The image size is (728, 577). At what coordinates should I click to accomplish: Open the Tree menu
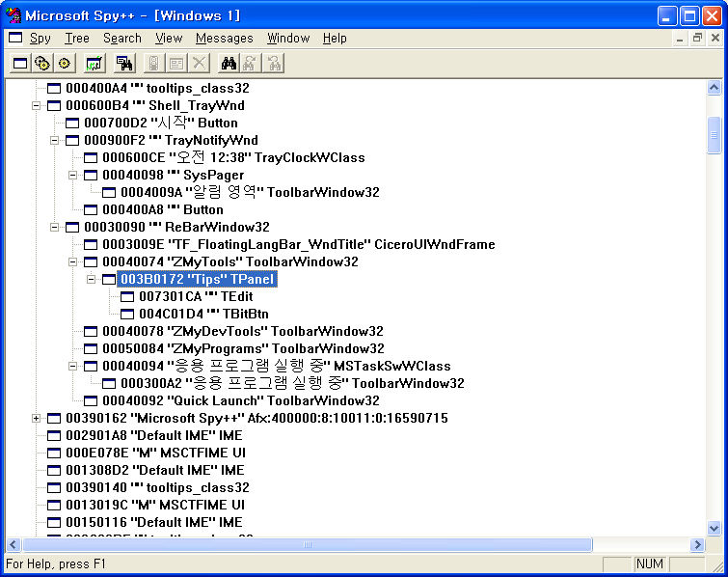tap(77, 39)
